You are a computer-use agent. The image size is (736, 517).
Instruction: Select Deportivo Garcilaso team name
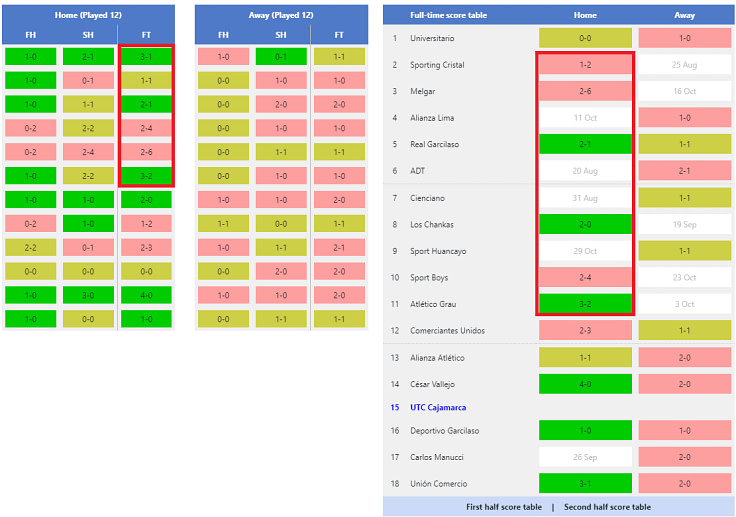pos(445,431)
